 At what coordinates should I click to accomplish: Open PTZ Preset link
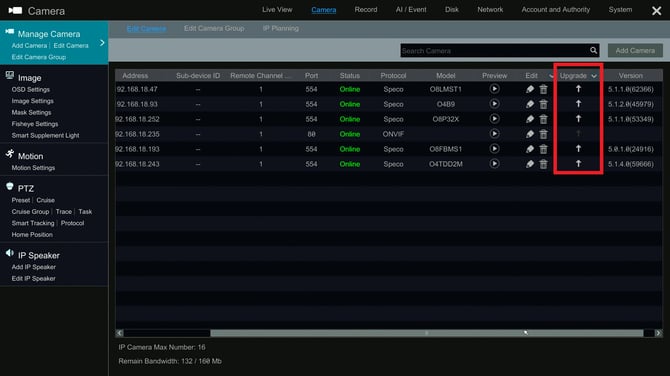[x=21, y=200]
